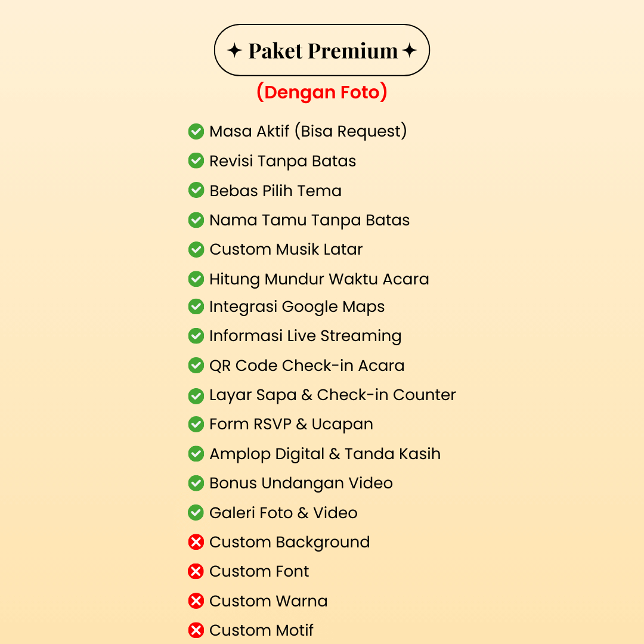Click the red Dengan Foto subtitle
The height and width of the screenshot is (644, 644).
coord(321,92)
